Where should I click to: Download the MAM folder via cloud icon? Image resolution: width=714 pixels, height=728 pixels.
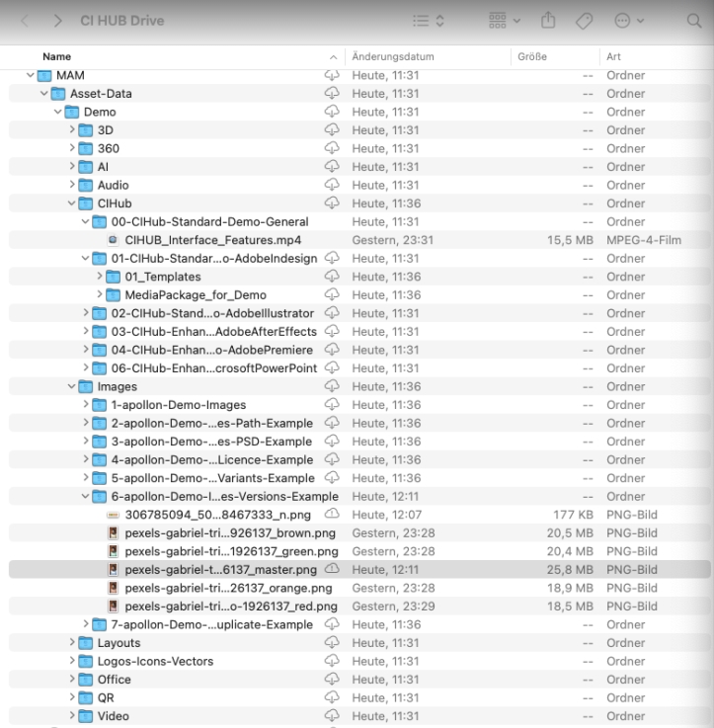coord(332,75)
